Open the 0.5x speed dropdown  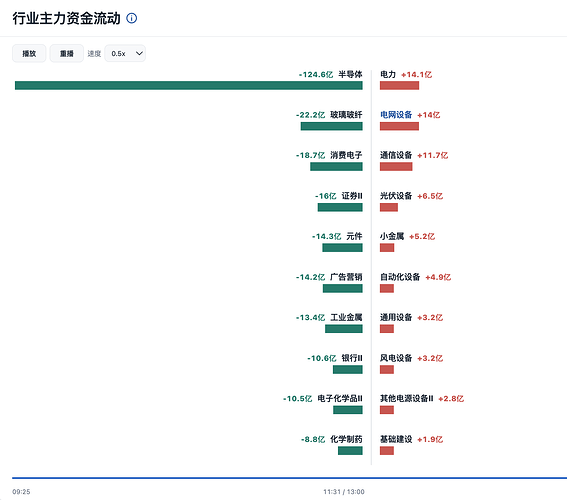(125, 54)
